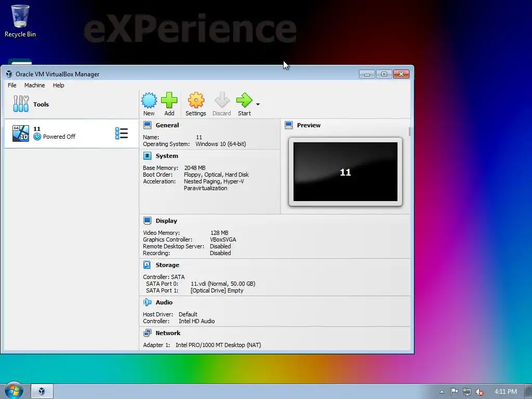532x399 pixels.
Task: Click the Powered Off status text
Action: pos(59,137)
